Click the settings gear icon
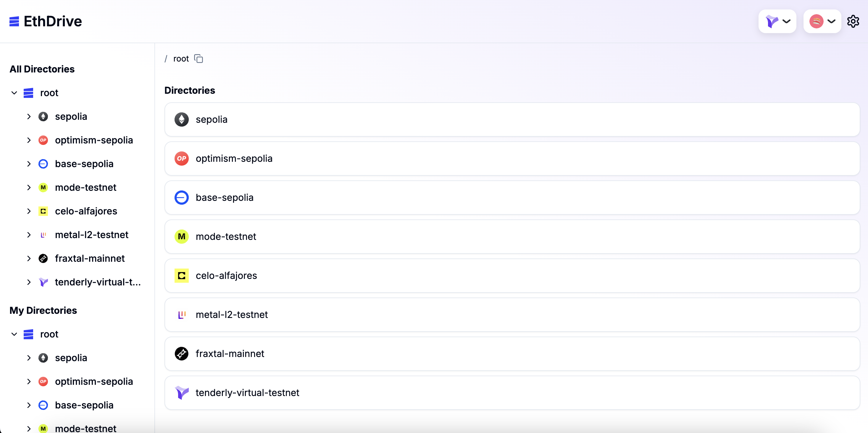Viewport: 868px width, 433px height. click(853, 21)
